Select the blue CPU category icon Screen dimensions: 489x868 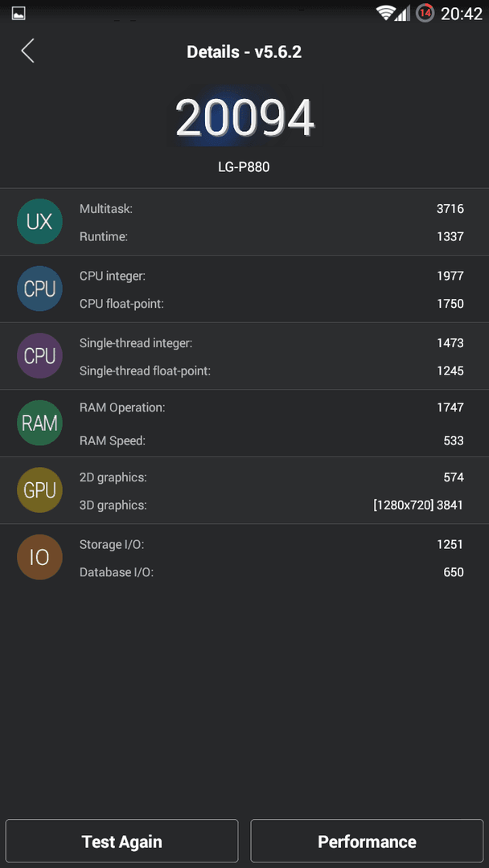39,289
